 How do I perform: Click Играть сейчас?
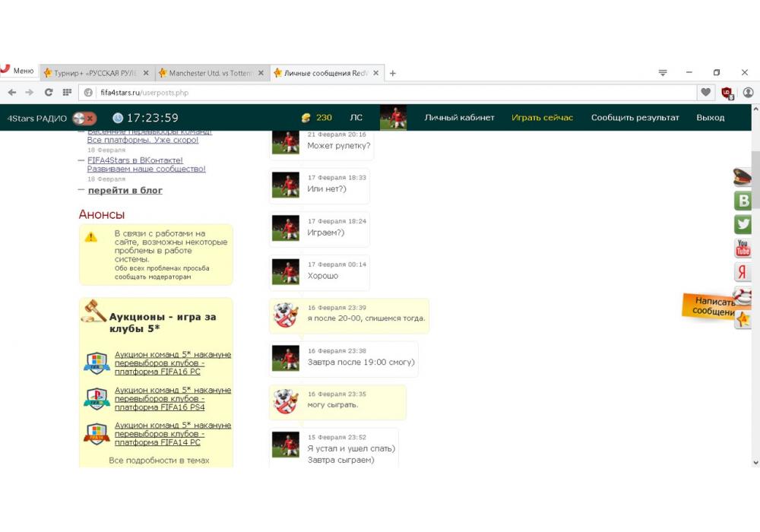click(543, 118)
